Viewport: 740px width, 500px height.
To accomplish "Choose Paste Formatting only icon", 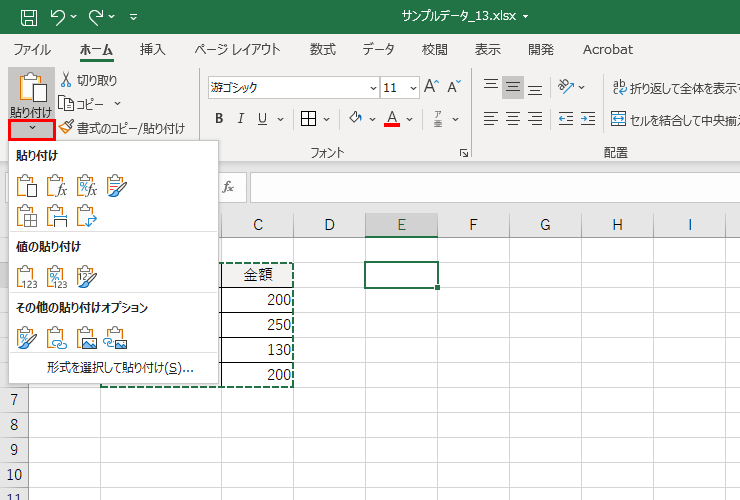I will click(x=27, y=338).
